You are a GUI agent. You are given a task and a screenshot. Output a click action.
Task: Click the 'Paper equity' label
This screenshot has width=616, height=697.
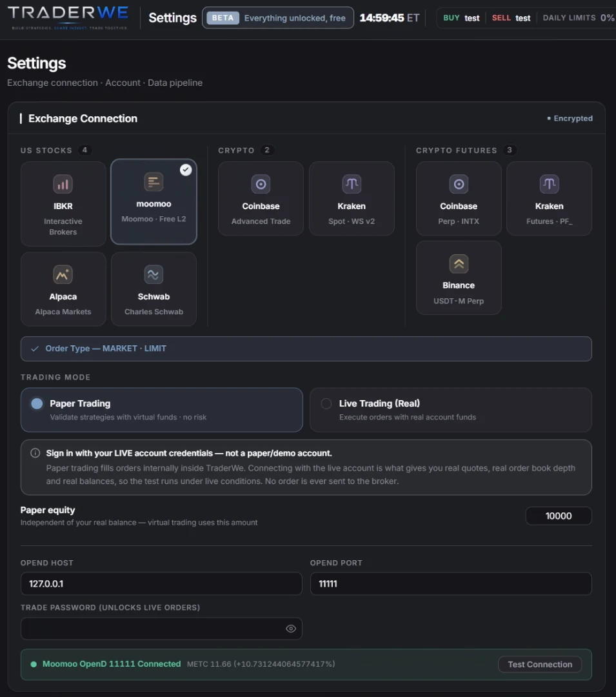[48, 510]
